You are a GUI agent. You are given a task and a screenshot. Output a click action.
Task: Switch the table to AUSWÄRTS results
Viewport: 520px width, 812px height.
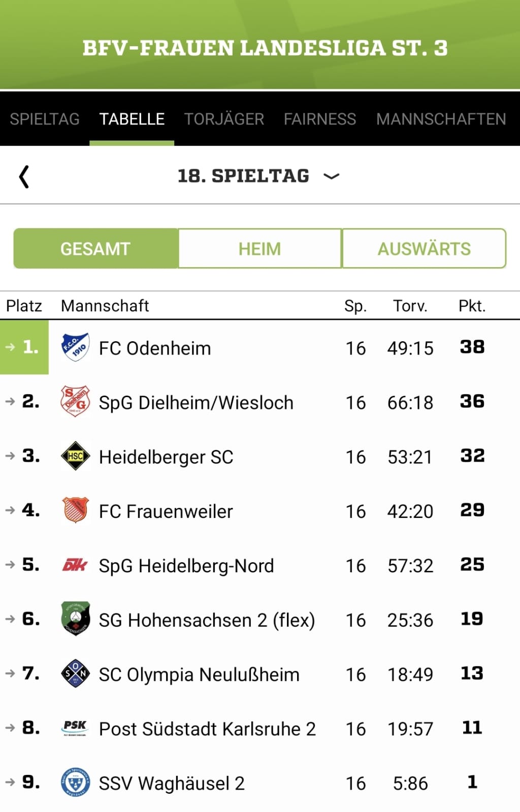coord(424,249)
